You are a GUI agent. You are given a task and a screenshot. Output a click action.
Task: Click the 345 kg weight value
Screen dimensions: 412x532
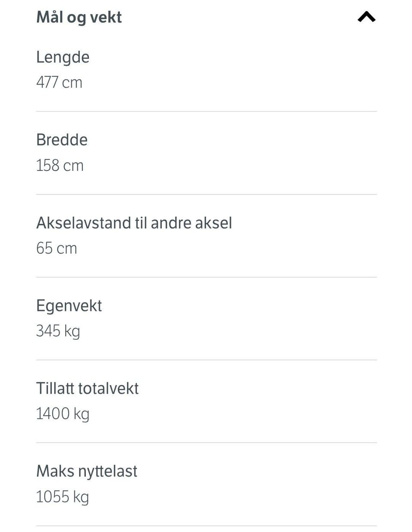coord(58,331)
